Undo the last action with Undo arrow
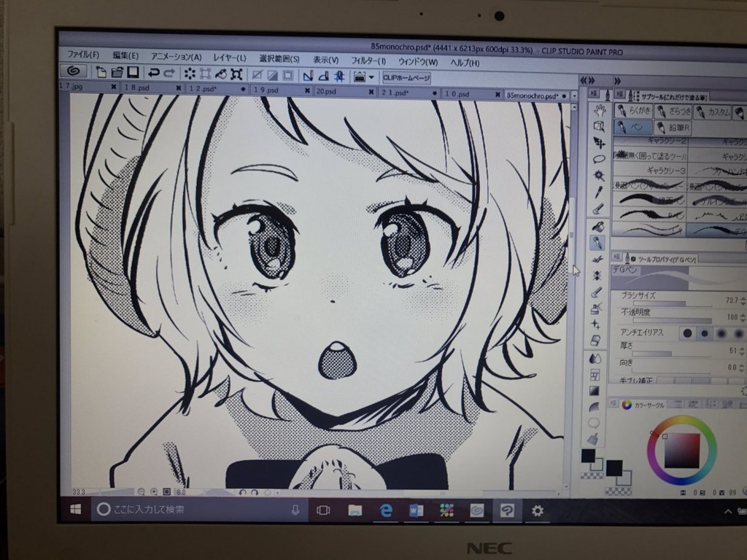The width and height of the screenshot is (747, 560). 153,73
